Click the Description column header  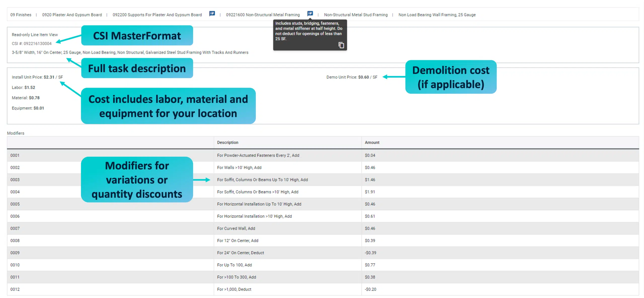coord(228,142)
